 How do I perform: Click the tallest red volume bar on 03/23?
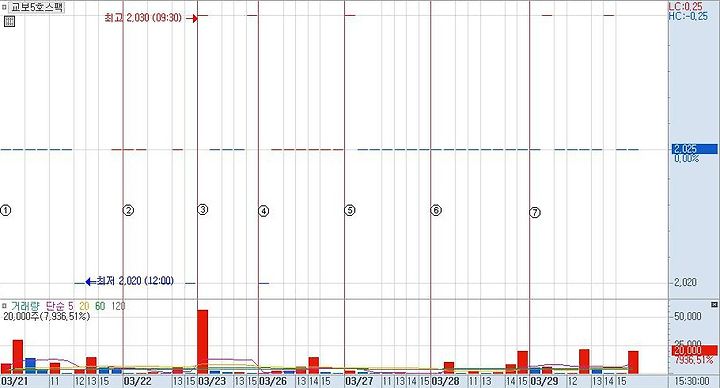click(x=202, y=342)
